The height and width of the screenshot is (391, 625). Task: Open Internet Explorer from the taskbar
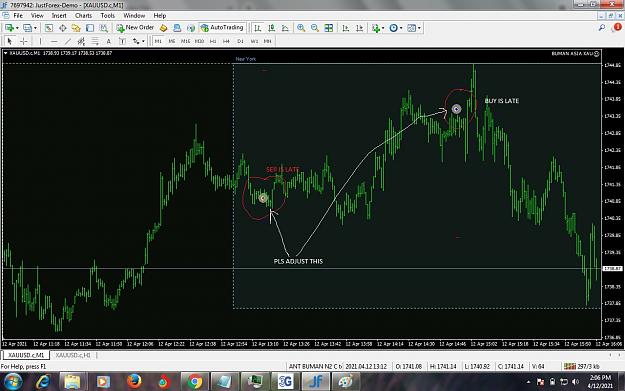43,382
